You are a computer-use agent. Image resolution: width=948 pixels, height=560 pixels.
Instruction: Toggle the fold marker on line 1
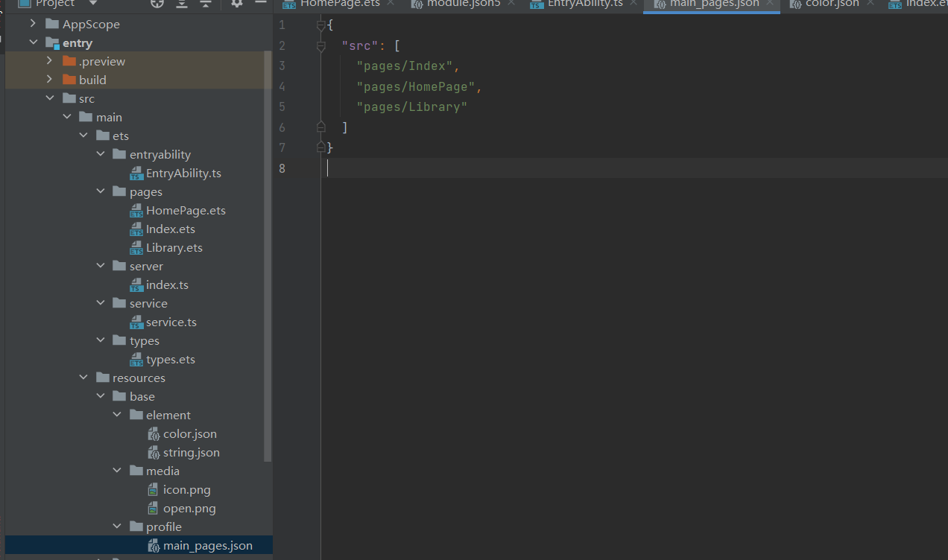(x=321, y=25)
